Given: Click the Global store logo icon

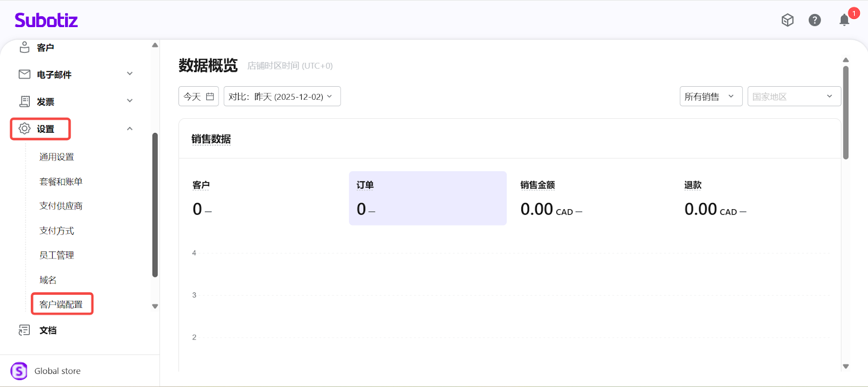Looking at the screenshot, I should 19,371.
